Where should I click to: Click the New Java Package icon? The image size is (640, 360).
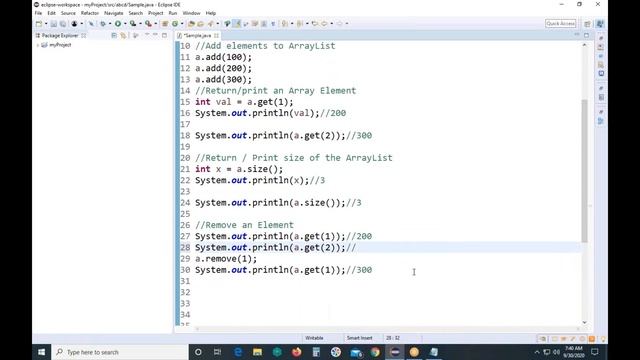pos(165,24)
